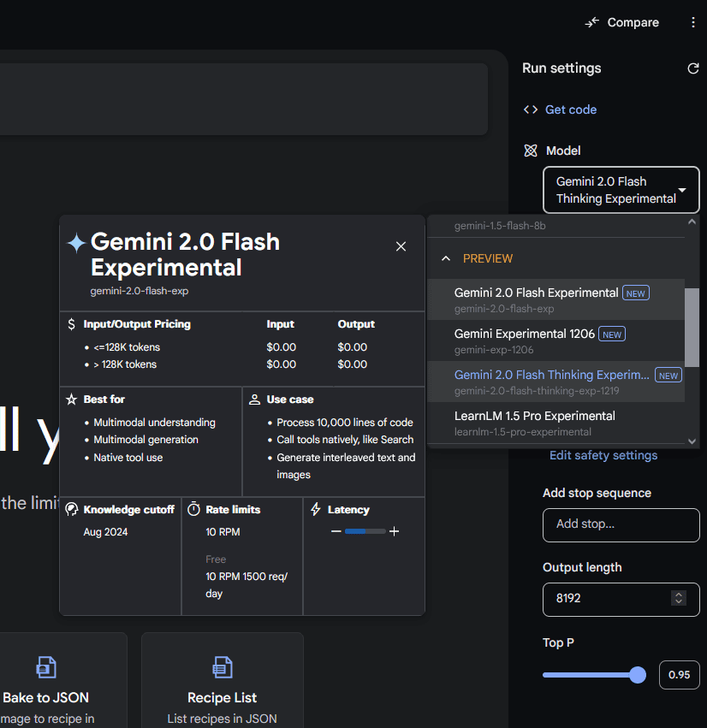The image size is (707, 728).
Task: Select LearnLM 1.5 Pro Experimental model
Action: [555, 423]
